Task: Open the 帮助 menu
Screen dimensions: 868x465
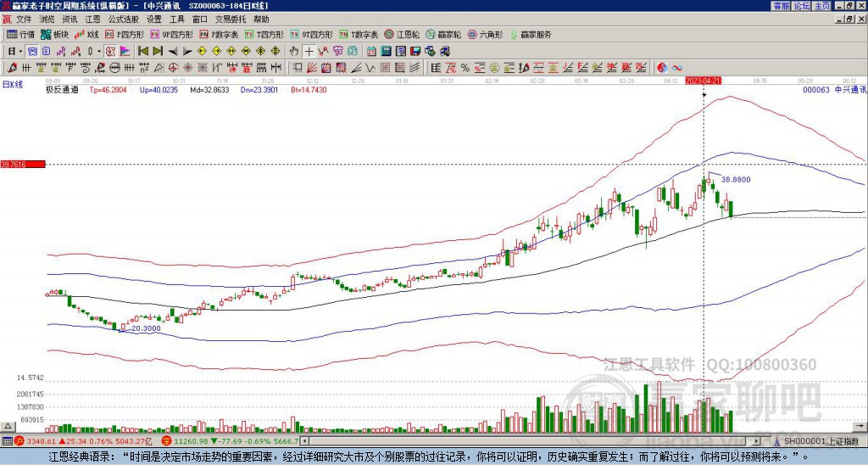Action: pyautogui.click(x=261, y=20)
